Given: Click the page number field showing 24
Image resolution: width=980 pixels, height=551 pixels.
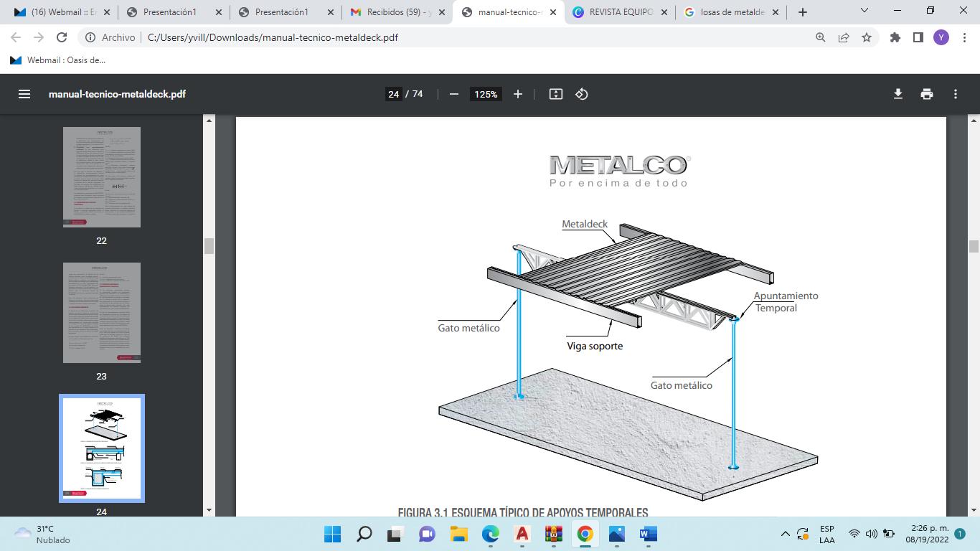Looking at the screenshot, I should tap(393, 94).
